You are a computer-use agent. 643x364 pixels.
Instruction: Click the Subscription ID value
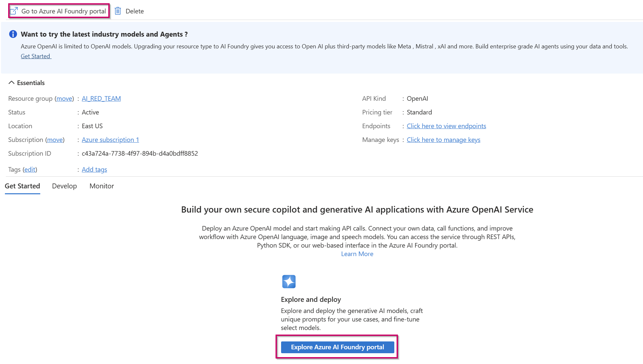140,153
